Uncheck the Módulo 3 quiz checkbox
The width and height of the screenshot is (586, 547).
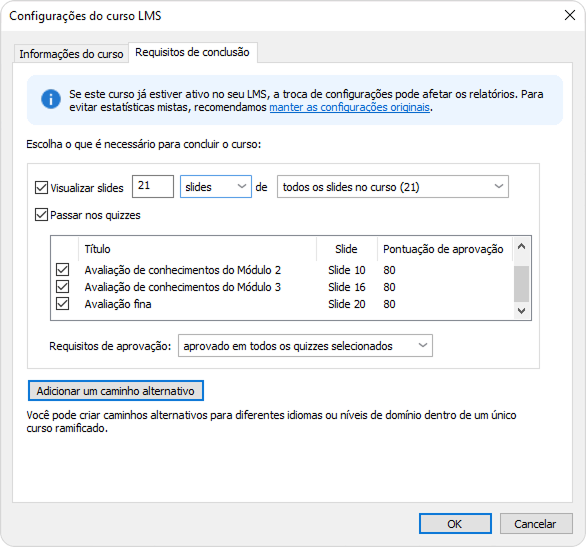point(62,287)
